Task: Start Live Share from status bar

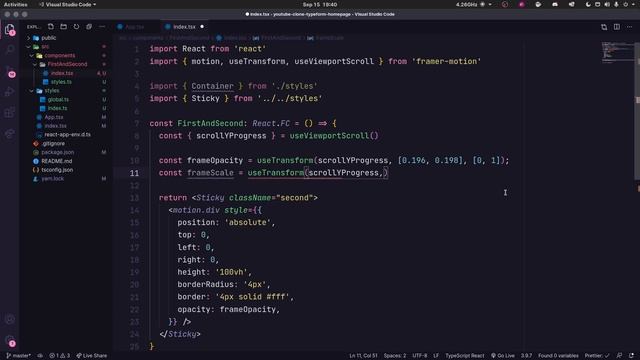Action: pyautogui.click(x=91, y=356)
